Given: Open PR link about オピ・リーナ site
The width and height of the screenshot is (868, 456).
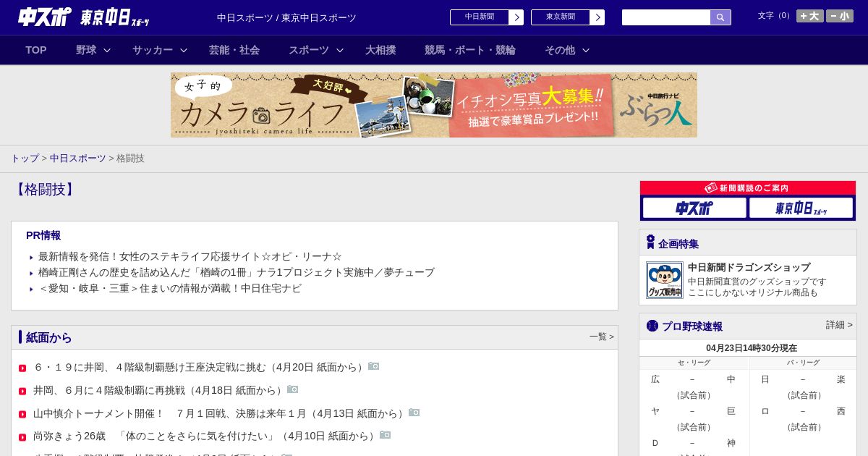Looking at the screenshot, I should [x=190, y=256].
